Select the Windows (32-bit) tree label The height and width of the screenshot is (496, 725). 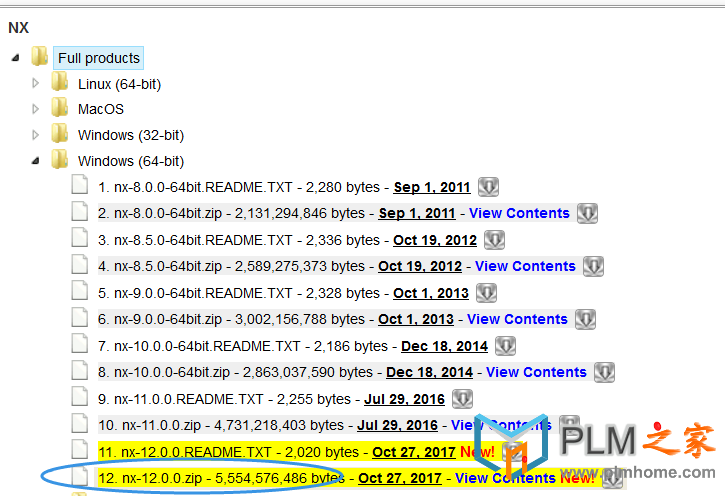tap(131, 135)
